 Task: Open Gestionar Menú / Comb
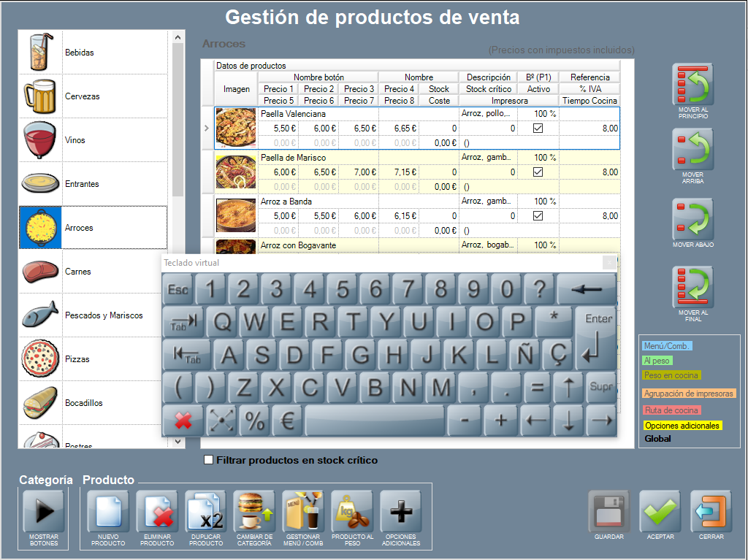303,511
